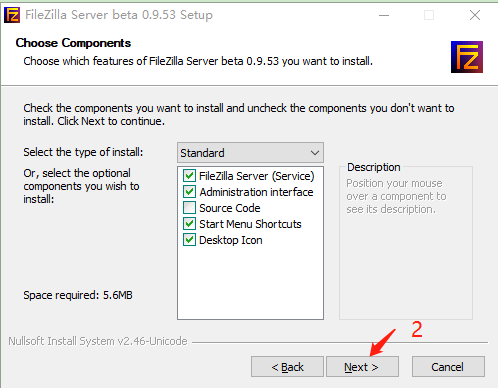Click the disabled maximize button
Viewport: 498px width, 388px height.
point(429,15)
